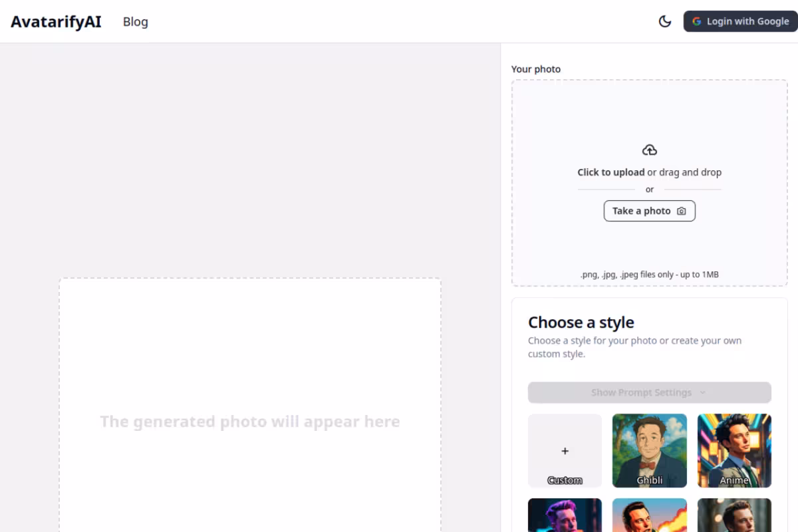Screen dimensions: 798x532
Task: Click 'The generated photo will appear here' text
Action: click(x=250, y=422)
